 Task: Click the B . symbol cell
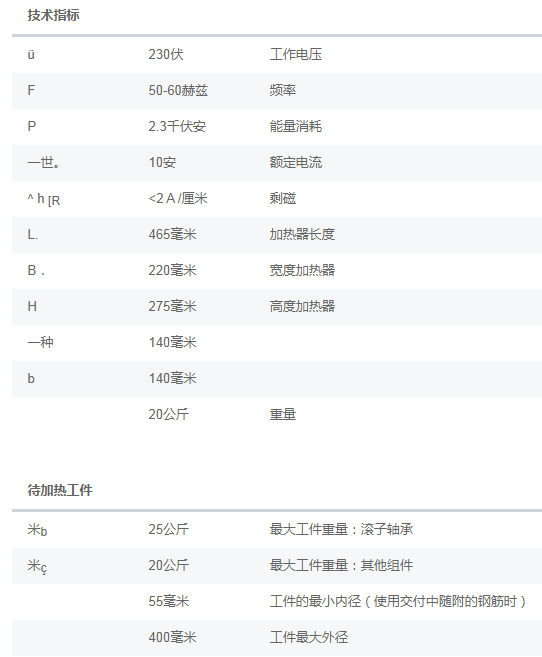(36, 271)
